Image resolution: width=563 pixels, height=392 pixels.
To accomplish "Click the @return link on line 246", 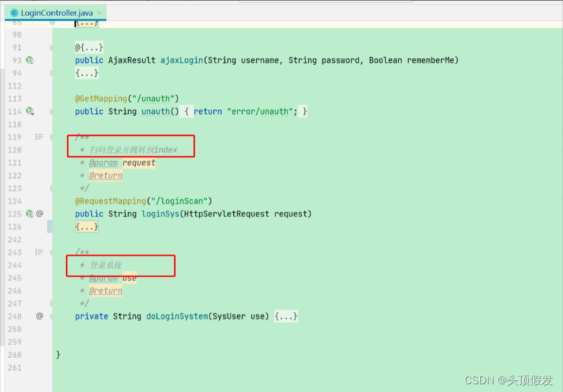I will tap(105, 290).
